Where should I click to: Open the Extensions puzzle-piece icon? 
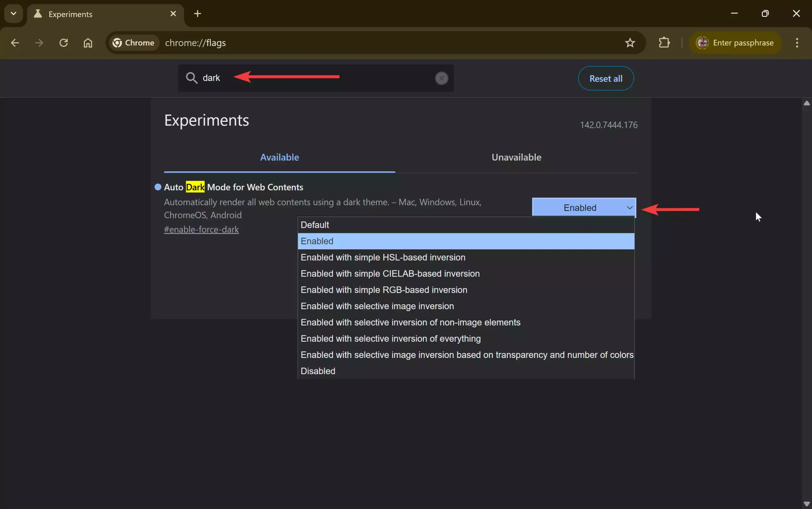click(664, 43)
